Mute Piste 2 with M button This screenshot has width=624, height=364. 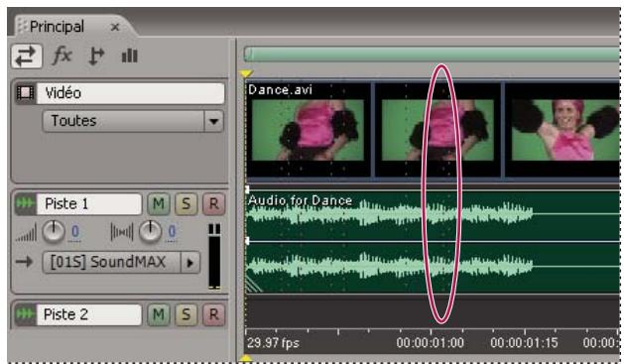pyautogui.click(x=159, y=314)
